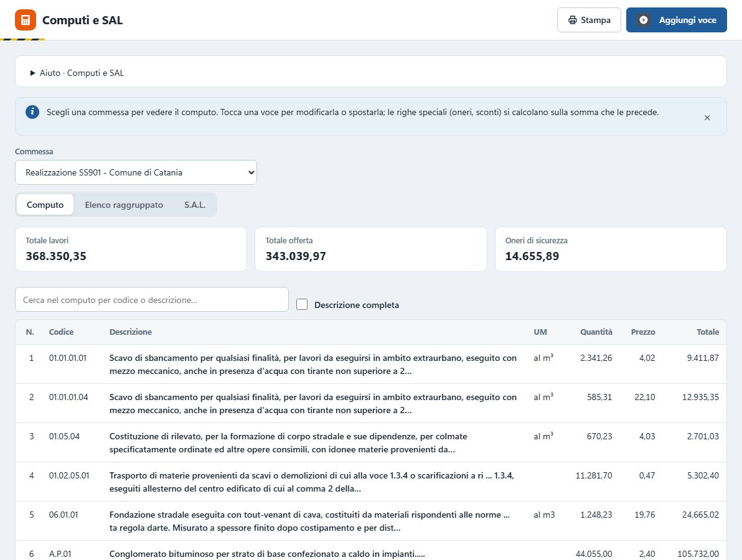This screenshot has height=560, width=742.
Task: Click the blue info icon in the banner
Action: pyautogui.click(x=32, y=112)
